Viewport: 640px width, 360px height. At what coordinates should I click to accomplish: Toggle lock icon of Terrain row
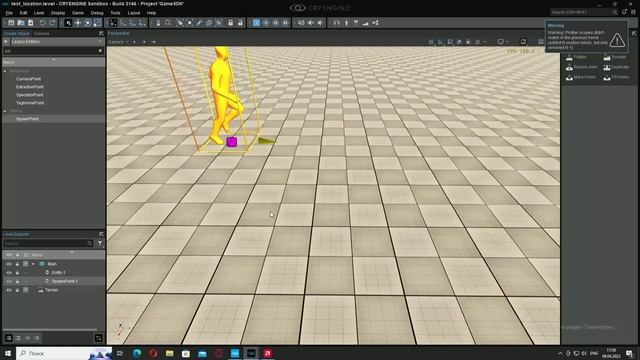click(17, 290)
